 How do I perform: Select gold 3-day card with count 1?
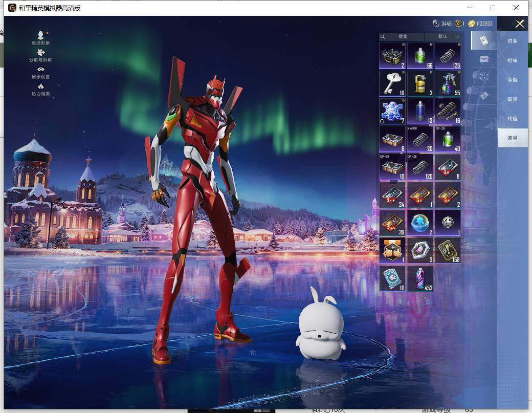420,195
